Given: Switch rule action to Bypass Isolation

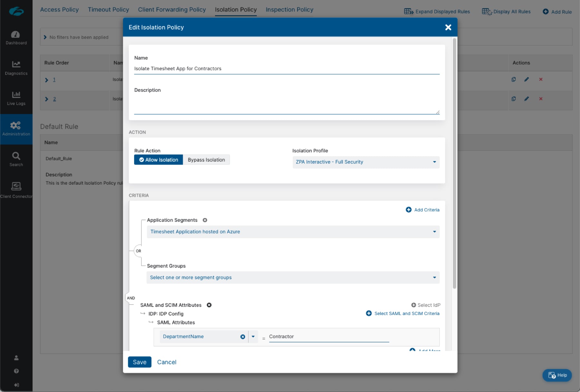Looking at the screenshot, I should pyautogui.click(x=206, y=160).
